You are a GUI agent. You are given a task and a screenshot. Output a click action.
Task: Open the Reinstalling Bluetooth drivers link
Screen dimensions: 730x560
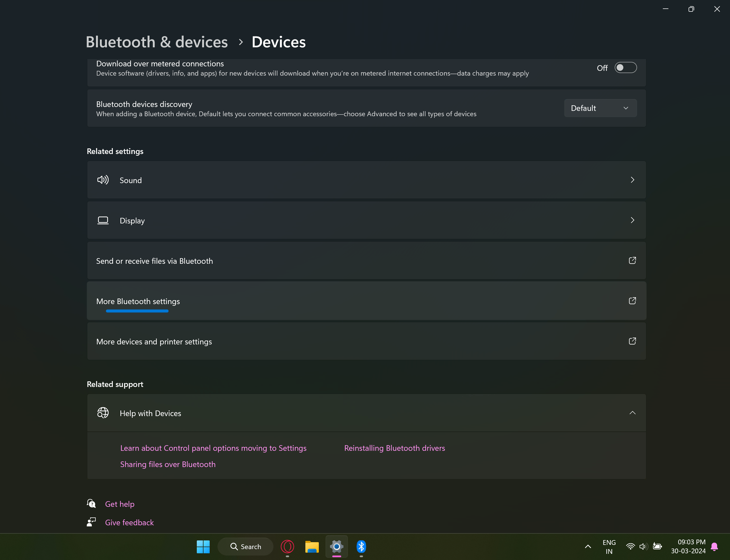click(x=394, y=448)
